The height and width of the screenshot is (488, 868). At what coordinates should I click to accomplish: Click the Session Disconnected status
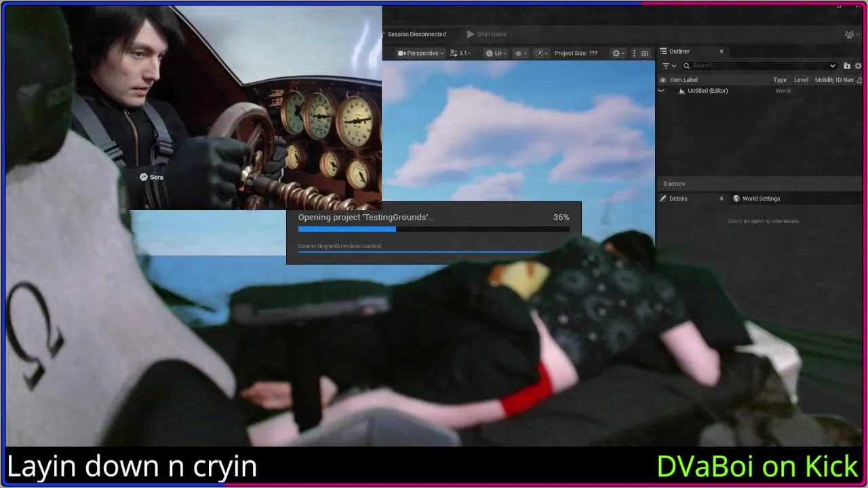click(x=416, y=34)
